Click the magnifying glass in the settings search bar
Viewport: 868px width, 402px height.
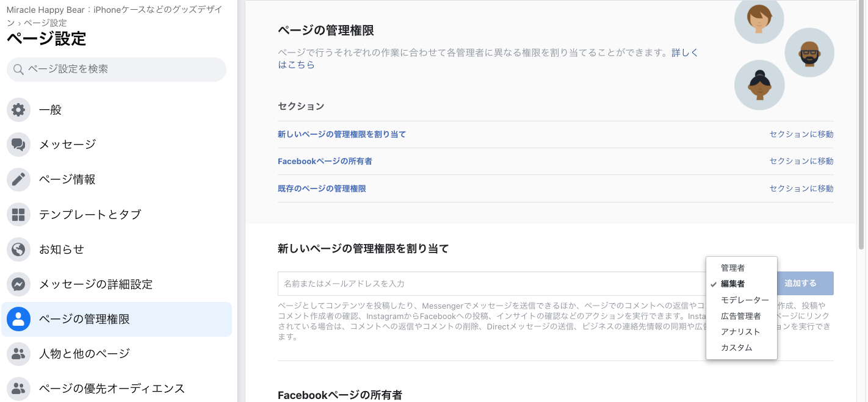coord(18,69)
